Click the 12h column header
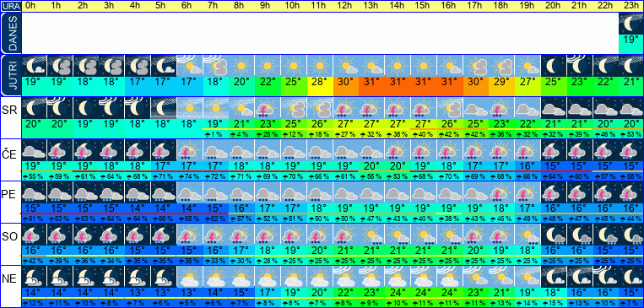 (x=345, y=6)
